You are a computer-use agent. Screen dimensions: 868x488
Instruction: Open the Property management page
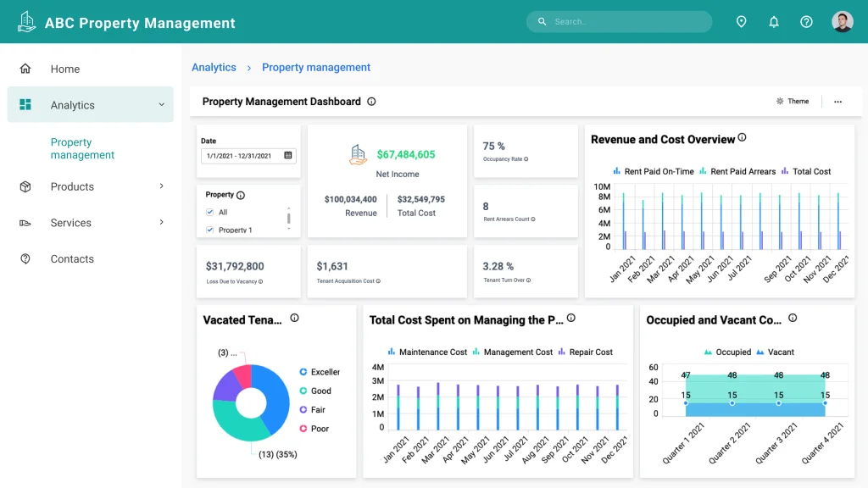81,148
